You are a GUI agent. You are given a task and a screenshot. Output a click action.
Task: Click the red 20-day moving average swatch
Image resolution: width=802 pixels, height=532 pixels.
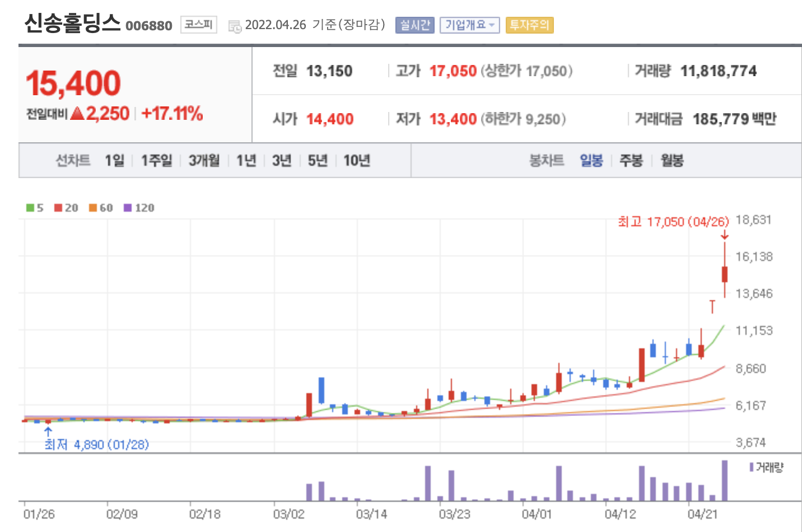(x=58, y=208)
